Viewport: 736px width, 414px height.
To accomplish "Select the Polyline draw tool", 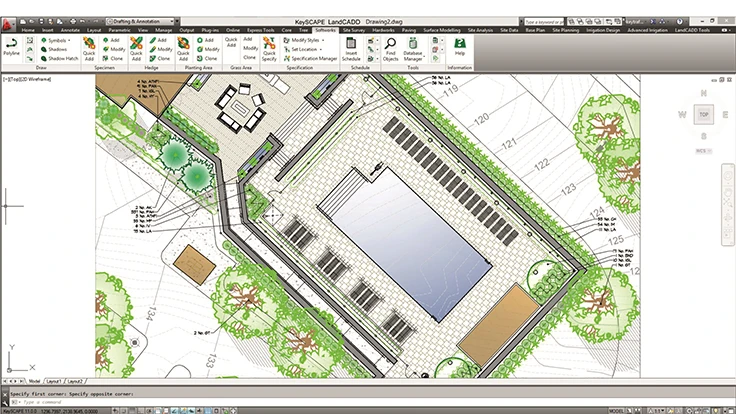I will pyautogui.click(x=11, y=50).
